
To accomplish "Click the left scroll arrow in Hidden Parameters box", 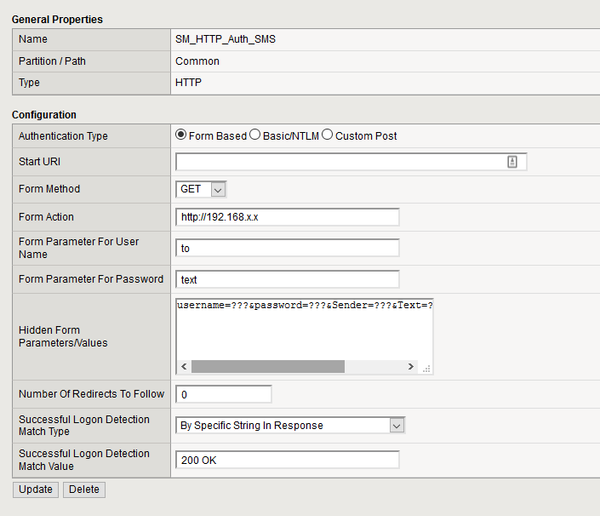I will coord(184,367).
